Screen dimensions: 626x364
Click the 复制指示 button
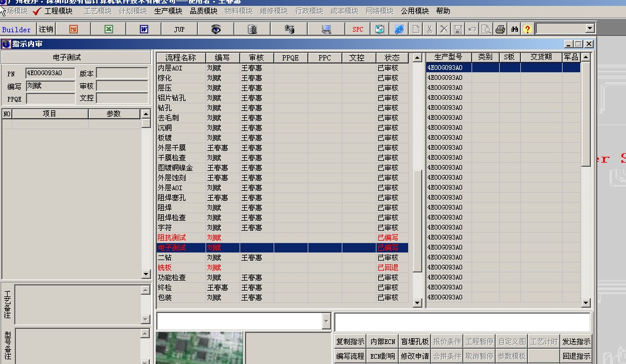pyautogui.click(x=350, y=342)
